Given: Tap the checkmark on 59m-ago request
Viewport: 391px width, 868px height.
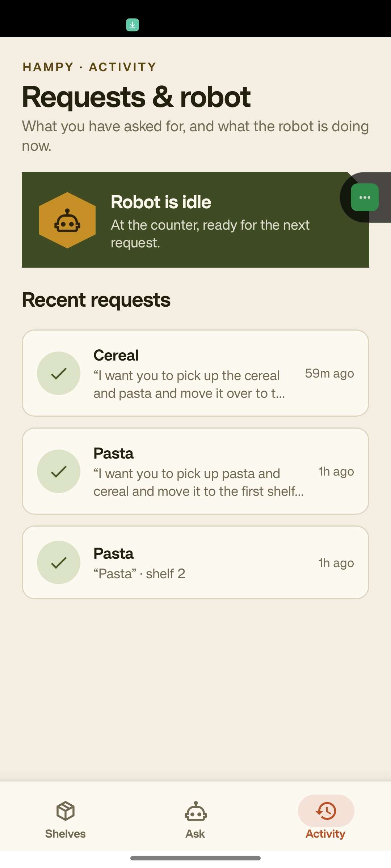Looking at the screenshot, I should tap(59, 373).
